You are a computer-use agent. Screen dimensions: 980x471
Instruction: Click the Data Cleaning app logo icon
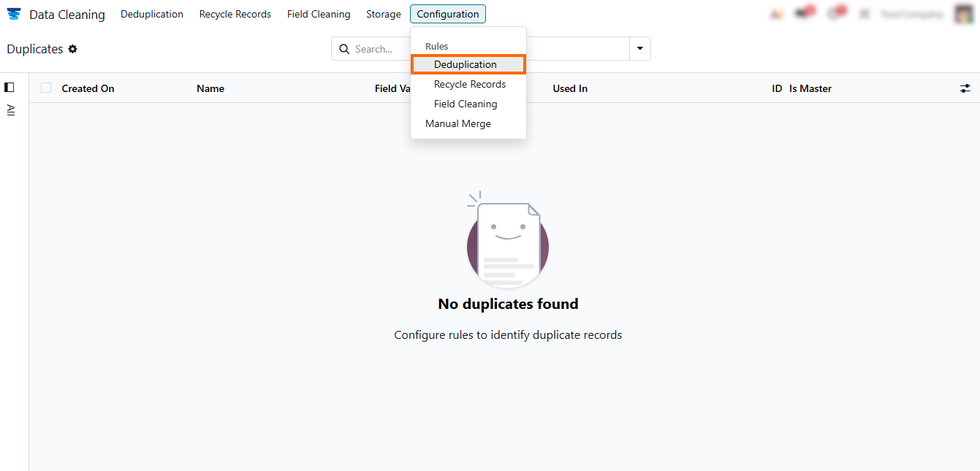tap(14, 14)
